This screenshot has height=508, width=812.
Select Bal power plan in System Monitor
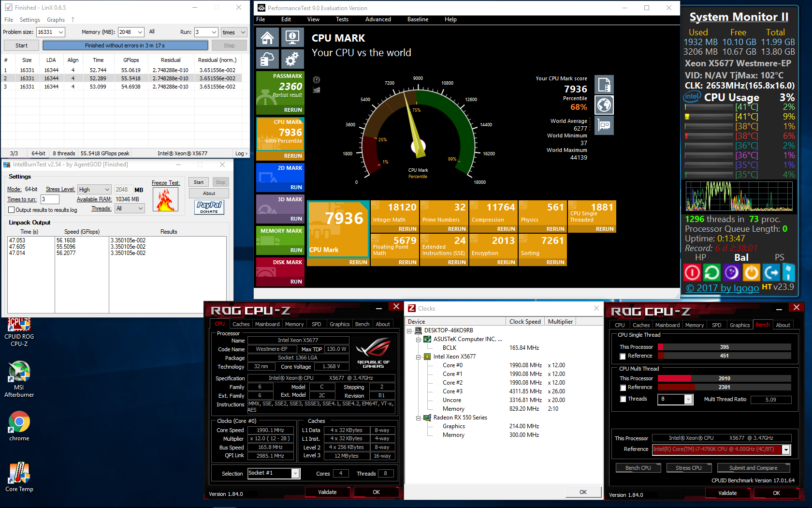pos(741,257)
